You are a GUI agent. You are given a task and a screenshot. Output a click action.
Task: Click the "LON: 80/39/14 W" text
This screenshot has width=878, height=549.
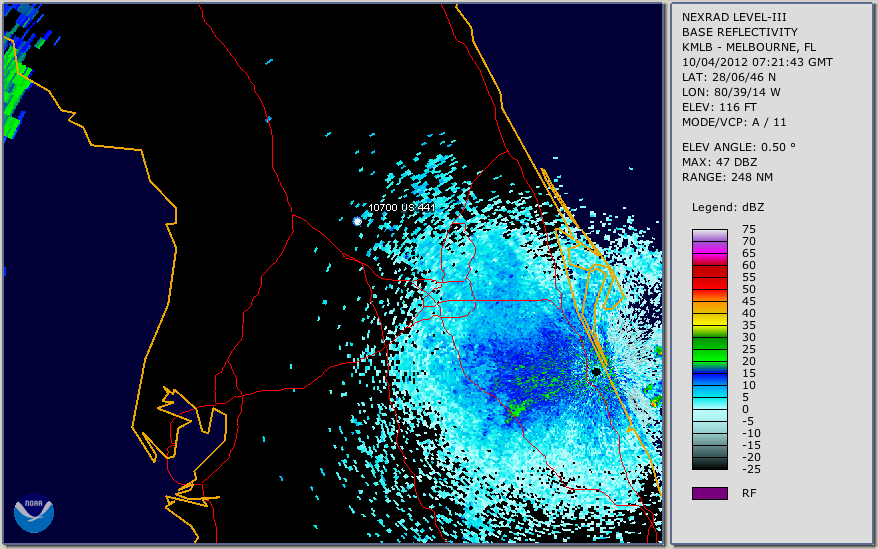[x=731, y=92]
